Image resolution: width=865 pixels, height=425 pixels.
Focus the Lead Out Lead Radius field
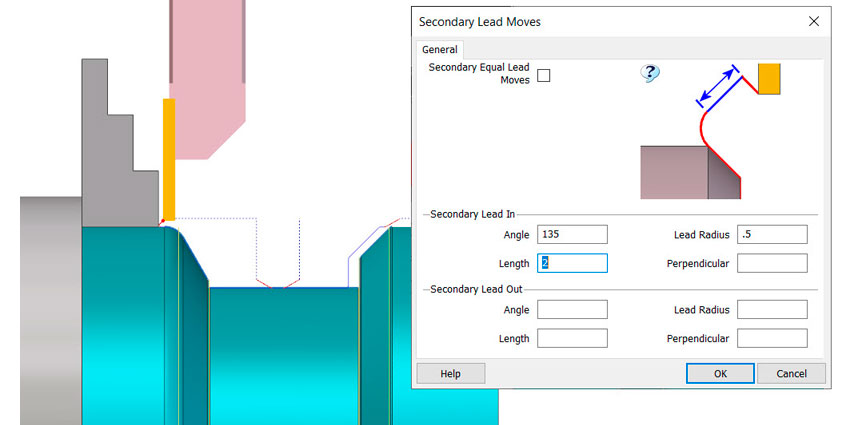coord(772,310)
